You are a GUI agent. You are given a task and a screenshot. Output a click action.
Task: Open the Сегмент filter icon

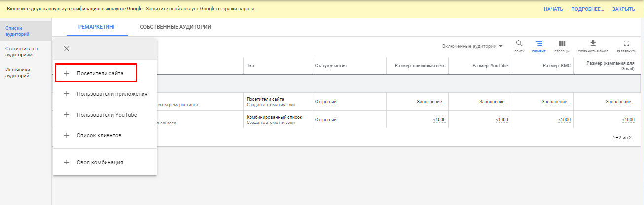click(x=539, y=44)
